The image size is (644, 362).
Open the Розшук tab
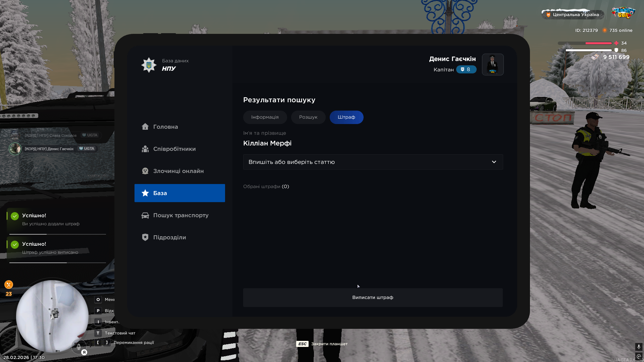click(308, 117)
